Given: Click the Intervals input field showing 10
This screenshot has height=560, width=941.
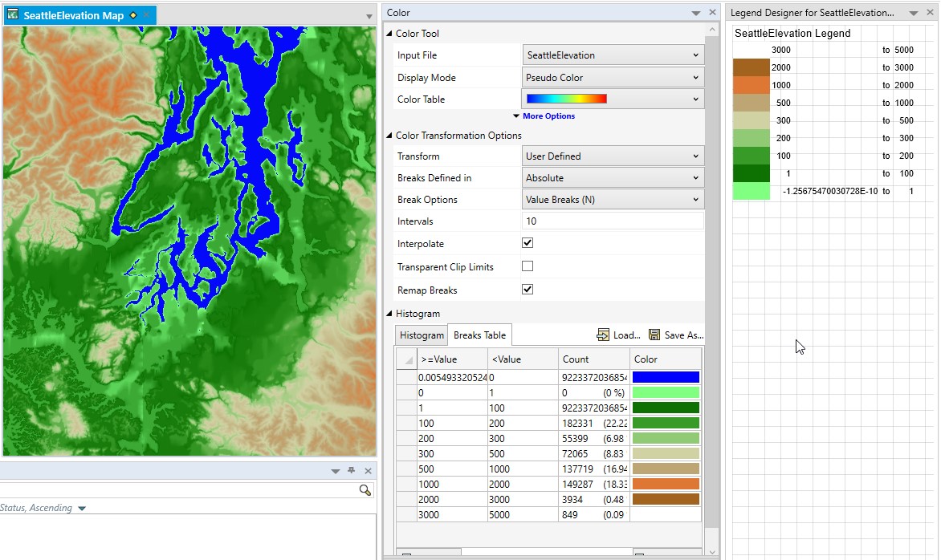Looking at the screenshot, I should pos(613,221).
